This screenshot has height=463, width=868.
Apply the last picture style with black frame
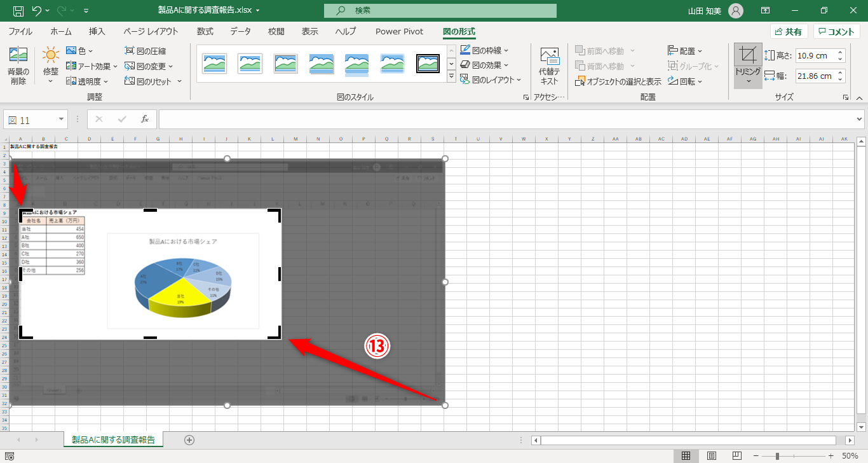pos(428,63)
